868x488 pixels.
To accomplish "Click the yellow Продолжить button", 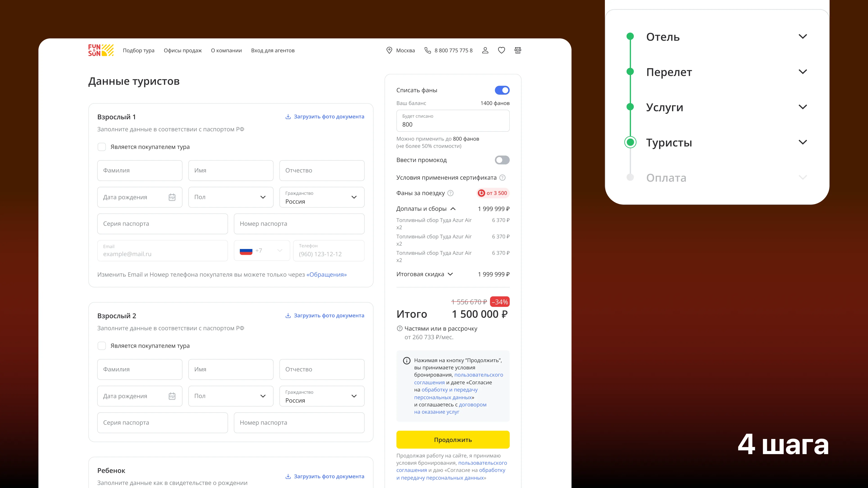I will pos(453,440).
